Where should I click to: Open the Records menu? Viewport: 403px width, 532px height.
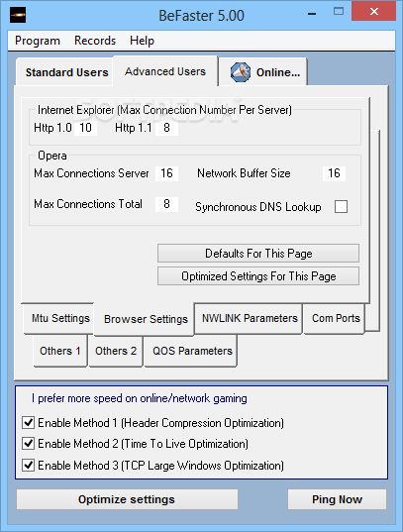[x=95, y=41]
